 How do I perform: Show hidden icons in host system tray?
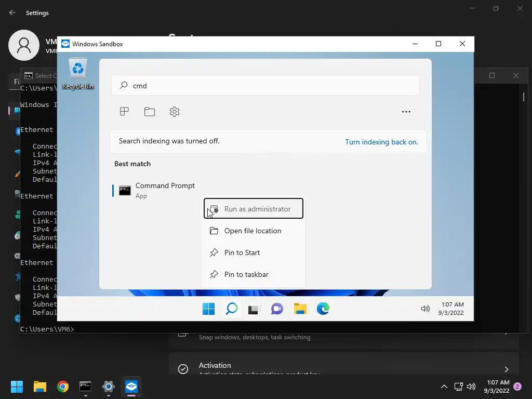pyautogui.click(x=444, y=387)
